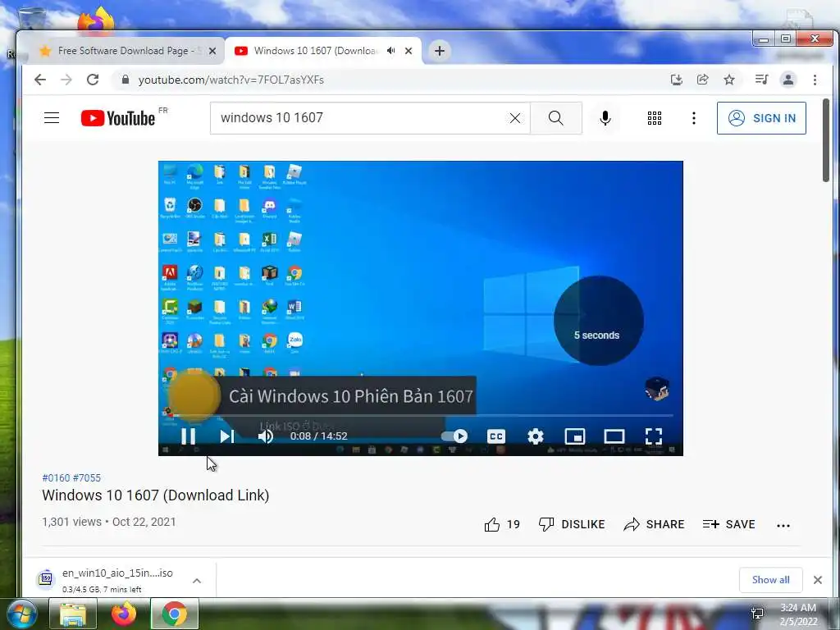Image resolution: width=840 pixels, height=630 pixels.
Task: Click the network tray icon
Action: (x=757, y=614)
